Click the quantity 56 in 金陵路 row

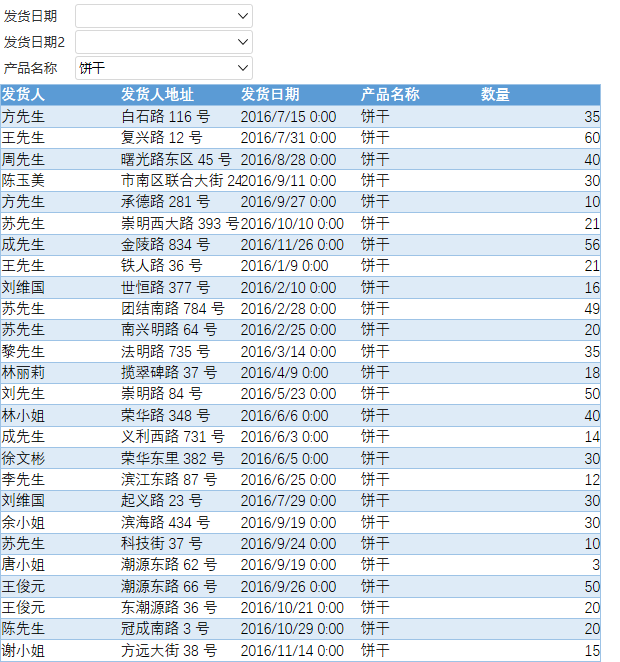coord(592,244)
